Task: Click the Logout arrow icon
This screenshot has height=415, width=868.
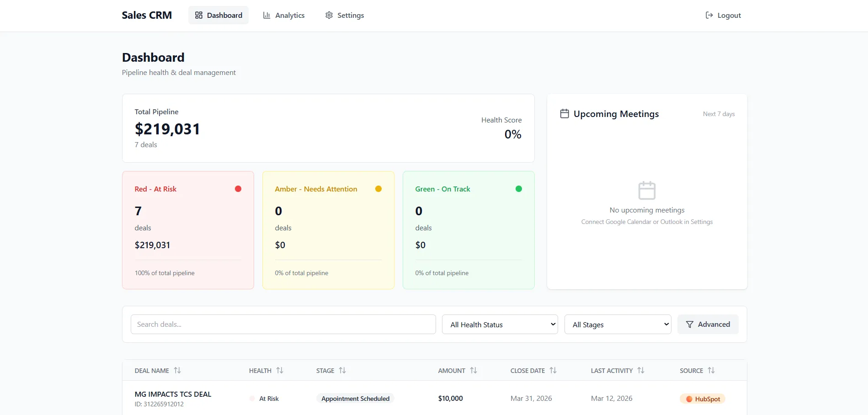Action: coord(709,15)
